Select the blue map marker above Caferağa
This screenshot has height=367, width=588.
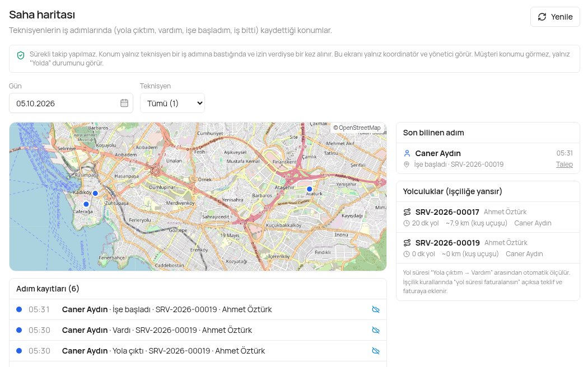point(86,204)
